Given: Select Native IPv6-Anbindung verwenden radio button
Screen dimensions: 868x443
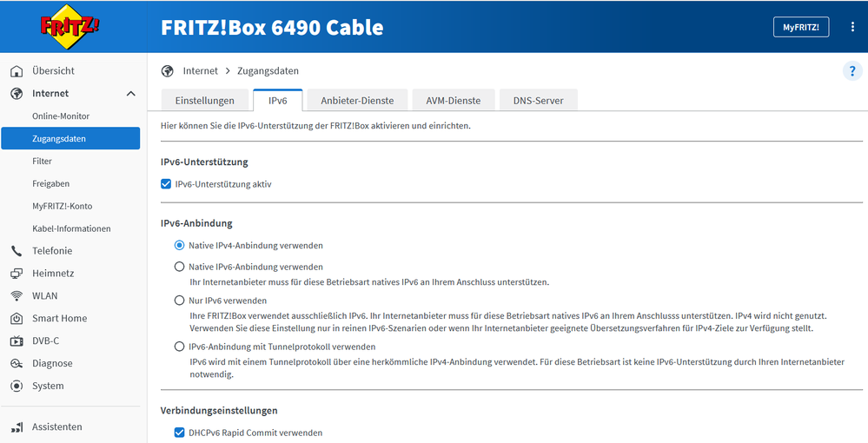Looking at the screenshot, I should pyautogui.click(x=180, y=267).
